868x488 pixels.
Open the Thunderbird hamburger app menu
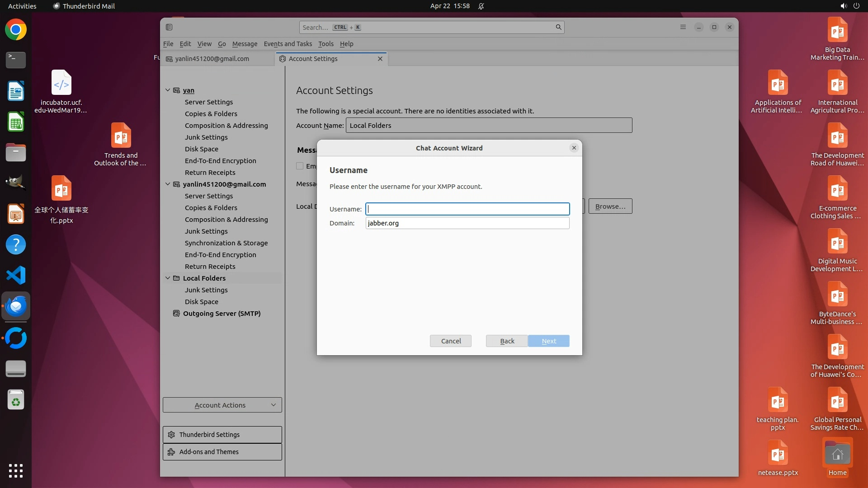click(683, 27)
